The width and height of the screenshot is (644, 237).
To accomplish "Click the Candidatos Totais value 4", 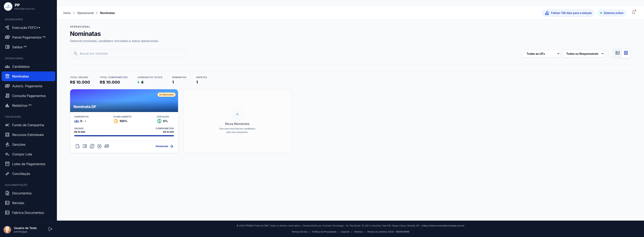I will tap(142, 82).
